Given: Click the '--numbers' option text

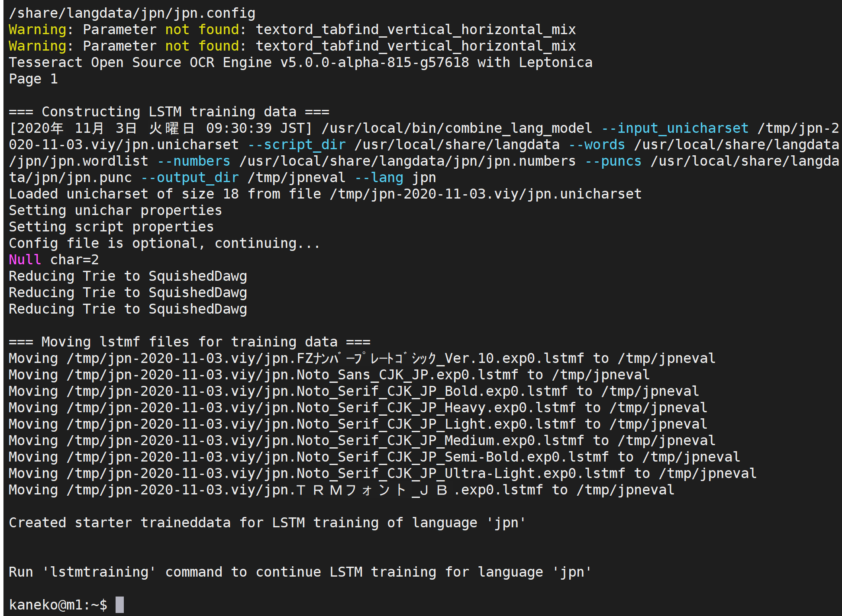Looking at the screenshot, I should pos(194,161).
